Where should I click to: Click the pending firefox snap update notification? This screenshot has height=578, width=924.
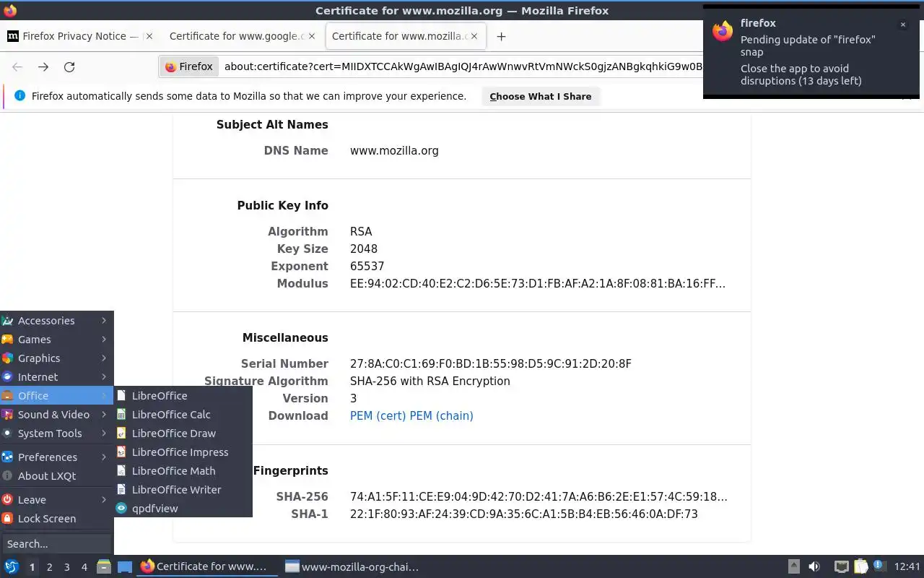pyautogui.click(x=811, y=52)
